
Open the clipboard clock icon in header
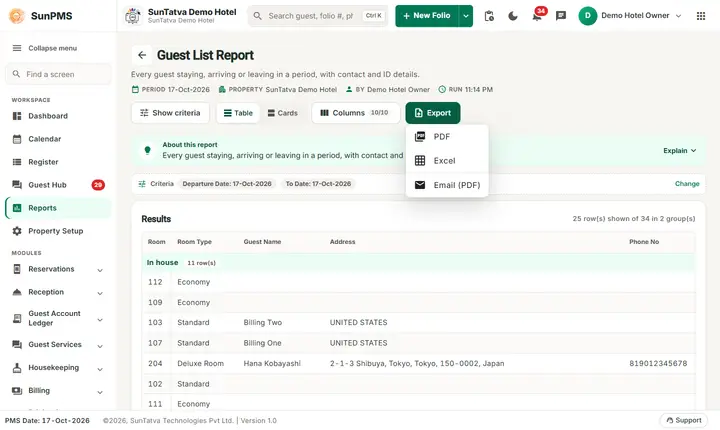tap(489, 16)
